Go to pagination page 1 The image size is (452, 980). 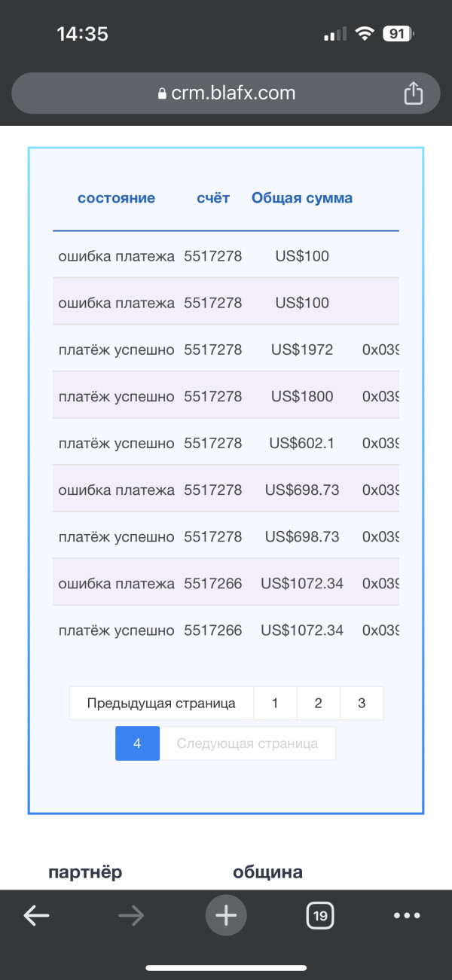[275, 704]
